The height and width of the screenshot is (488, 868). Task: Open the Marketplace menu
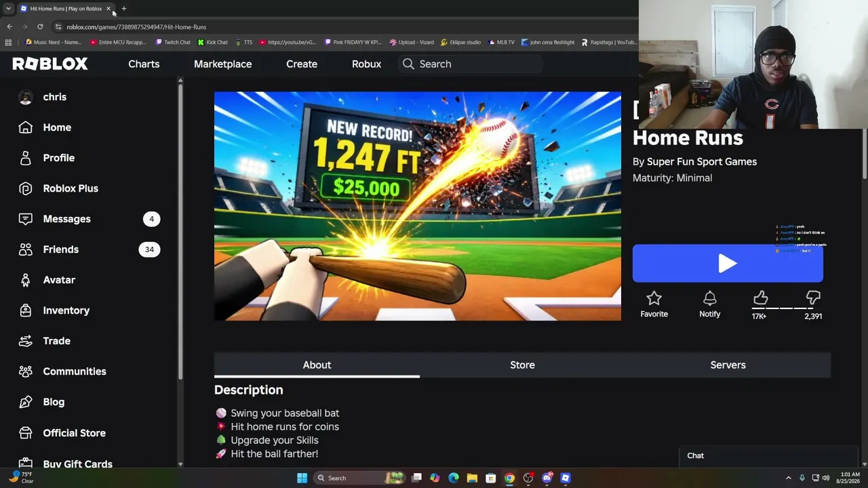[x=222, y=64]
